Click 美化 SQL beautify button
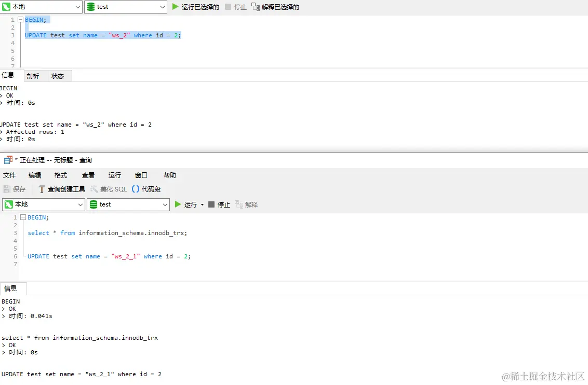588x385 pixels. point(109,189)
